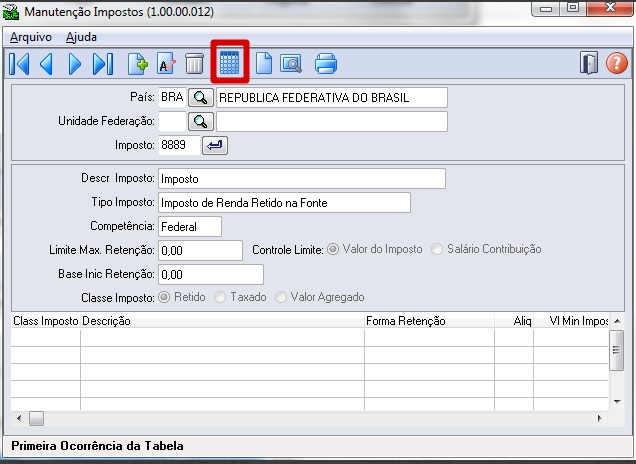Go to next record arrow

point(74,64)
